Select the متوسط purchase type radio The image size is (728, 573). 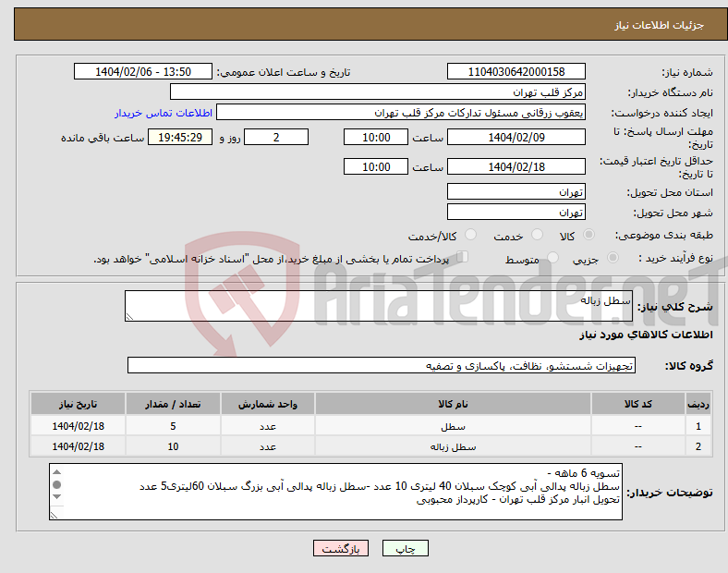tap(552, 257)
